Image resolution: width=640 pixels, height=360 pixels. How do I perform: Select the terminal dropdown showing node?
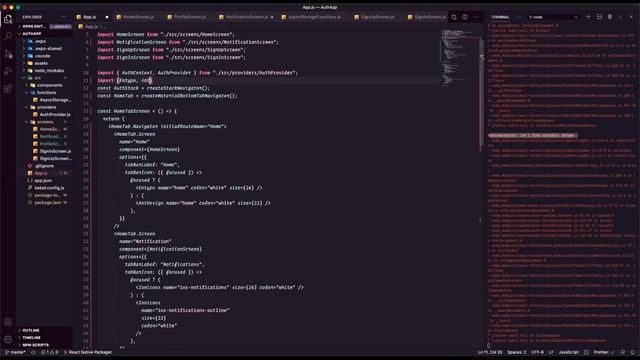tap(553, 17)
